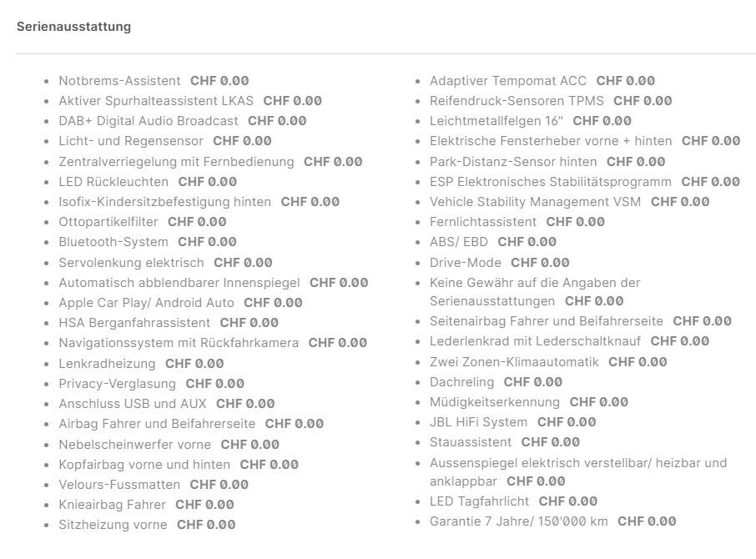Click the Notbrems-Assistent list entry

tap(119, 81)
